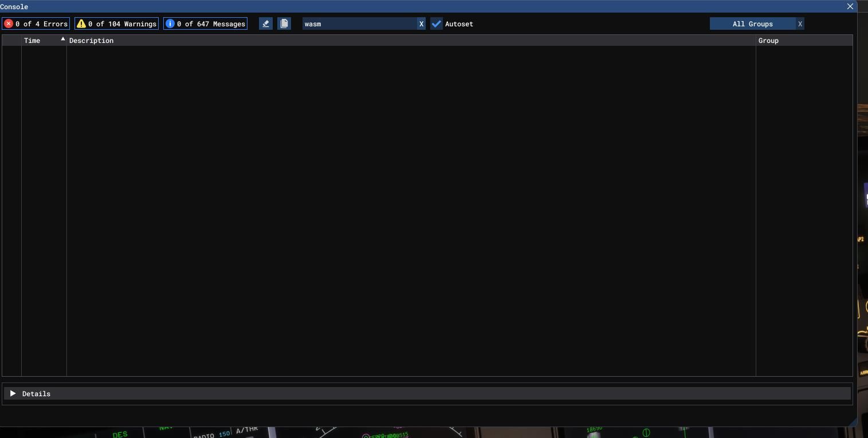This screenshot has height=438, width=868.
Task: Click the blank first column header
Action: tap(12, 41)
